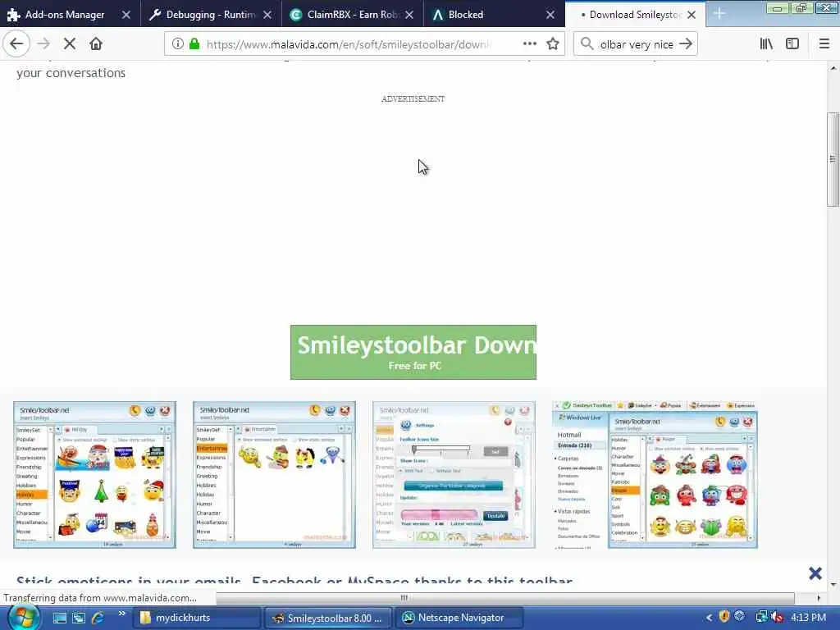Switch to Netscape Navigator taskbar button
This screenshot has height=630, width=840.
click(460, 618)
